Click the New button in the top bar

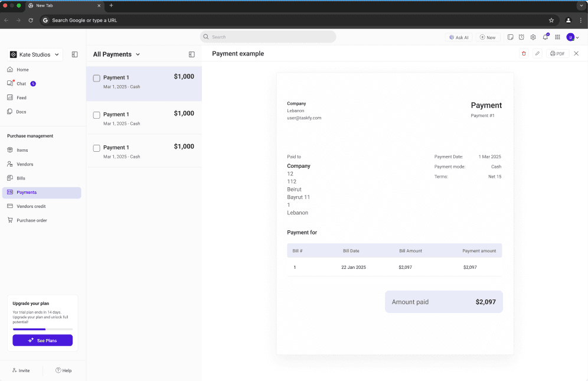[x=488, y=37]
